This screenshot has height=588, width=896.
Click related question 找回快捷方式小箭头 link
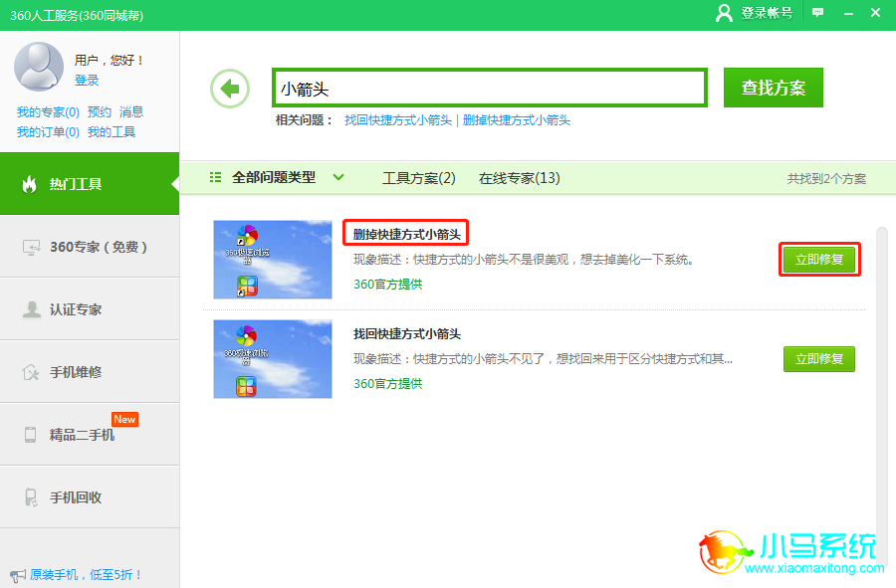(x=397, y=119)
